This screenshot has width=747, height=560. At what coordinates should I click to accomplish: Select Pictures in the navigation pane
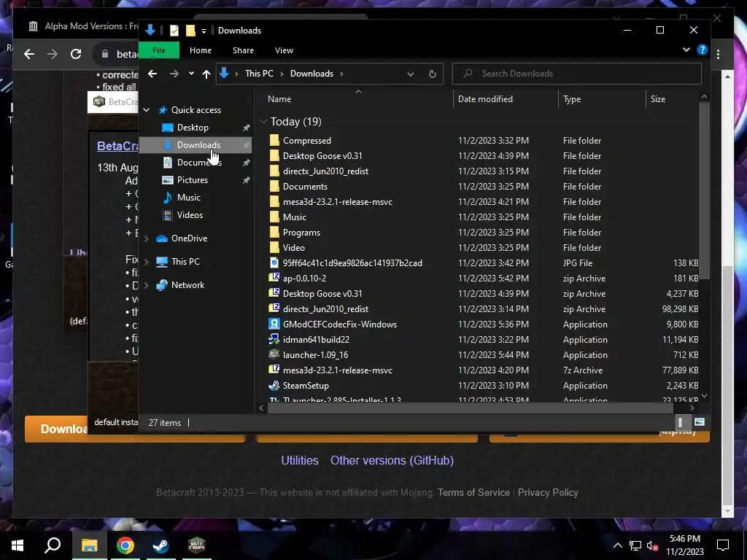192,180
